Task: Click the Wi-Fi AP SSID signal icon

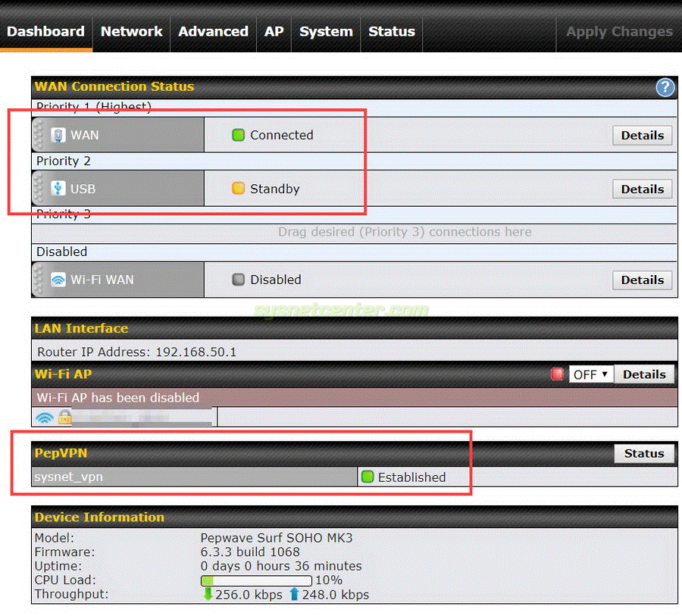Action: pos(45,417)
